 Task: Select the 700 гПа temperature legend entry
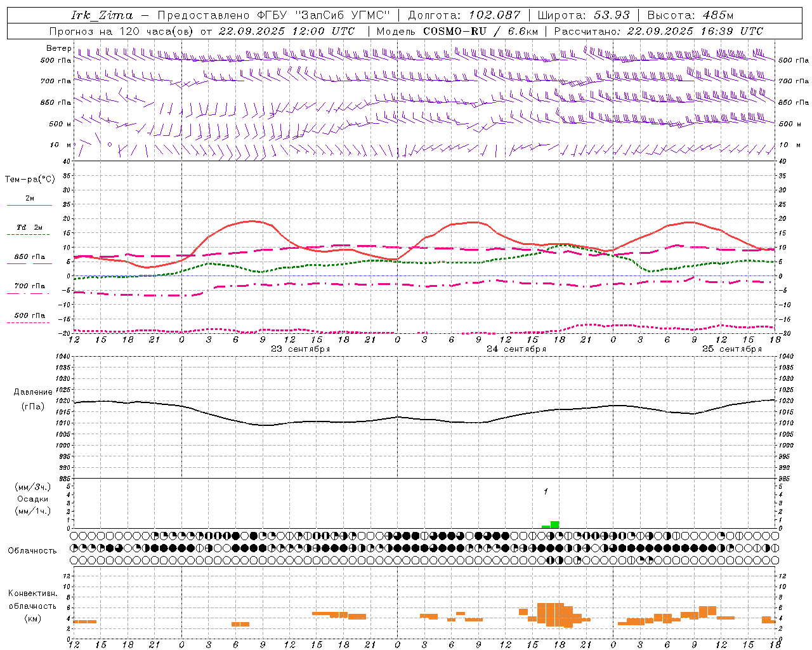[29, 286]
